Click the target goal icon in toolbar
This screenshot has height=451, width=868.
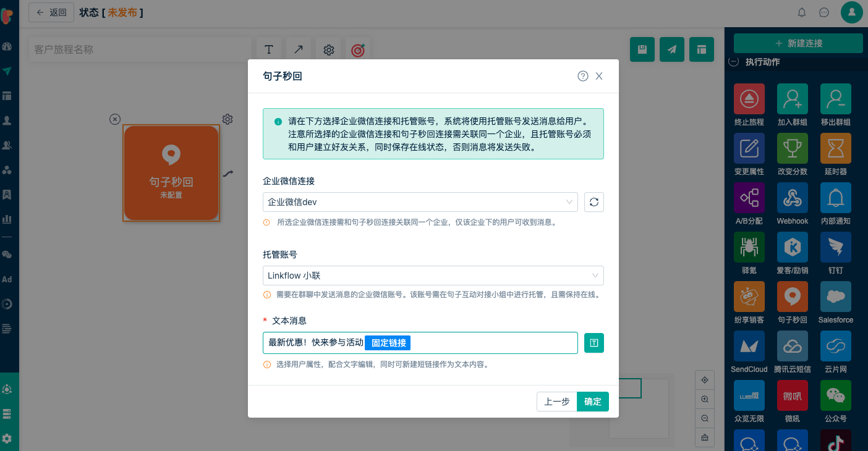click(x=358, y=50)
